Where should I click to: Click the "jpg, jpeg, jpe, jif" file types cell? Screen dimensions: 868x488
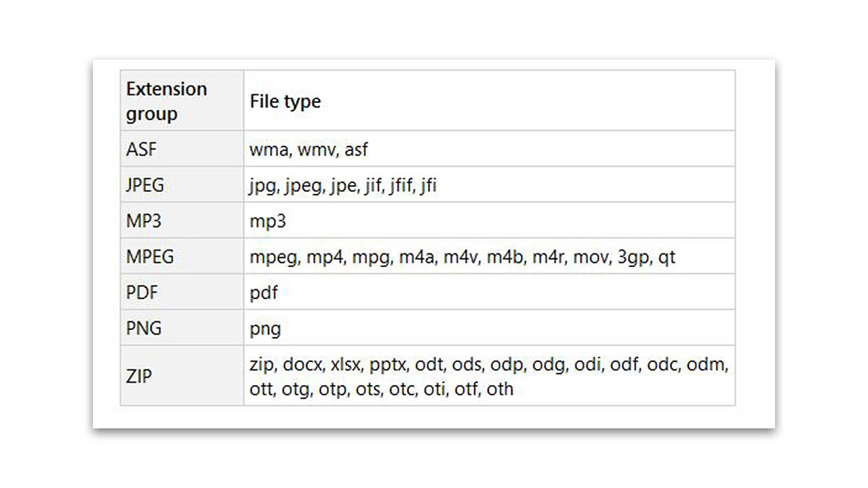tap(489, 184)
